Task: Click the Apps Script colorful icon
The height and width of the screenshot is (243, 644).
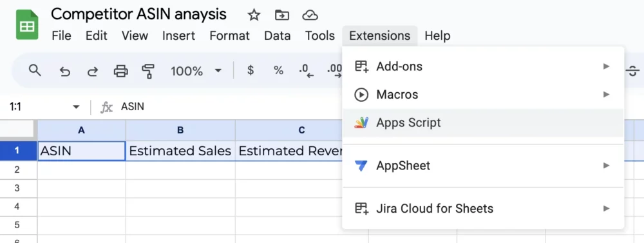Action: point(361,122)
